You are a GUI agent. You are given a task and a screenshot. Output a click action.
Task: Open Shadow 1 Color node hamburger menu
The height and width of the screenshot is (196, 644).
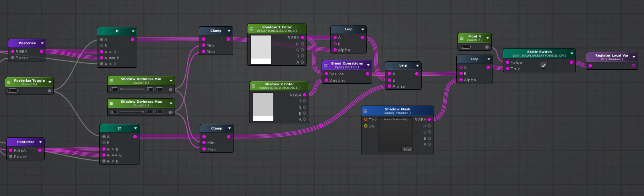[x=251, y=29]
